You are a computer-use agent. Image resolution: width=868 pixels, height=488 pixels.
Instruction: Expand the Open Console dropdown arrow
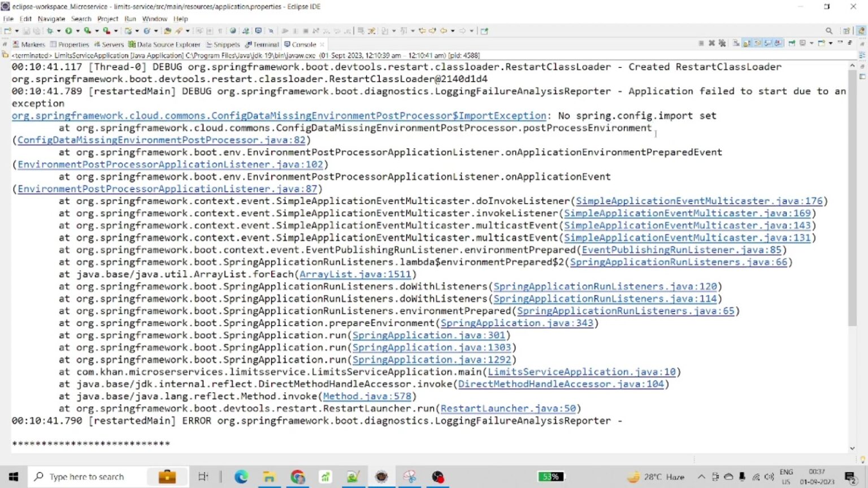tap(831, 43)
